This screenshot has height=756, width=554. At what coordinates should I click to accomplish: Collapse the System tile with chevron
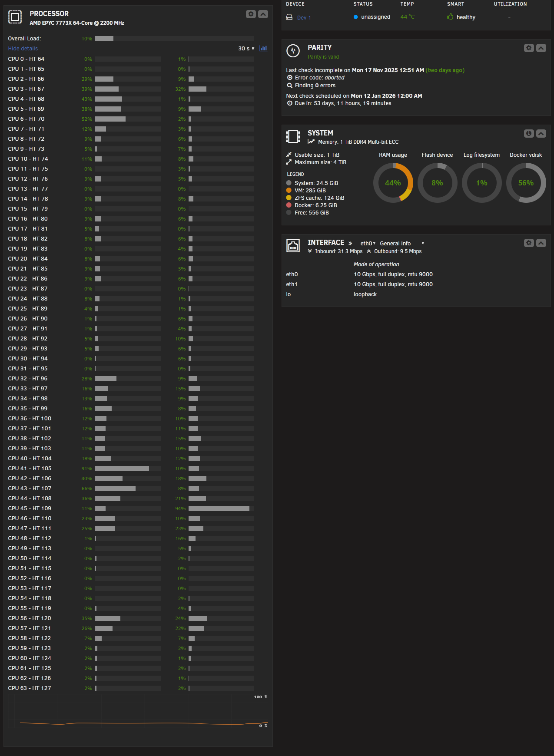(541, 133)
